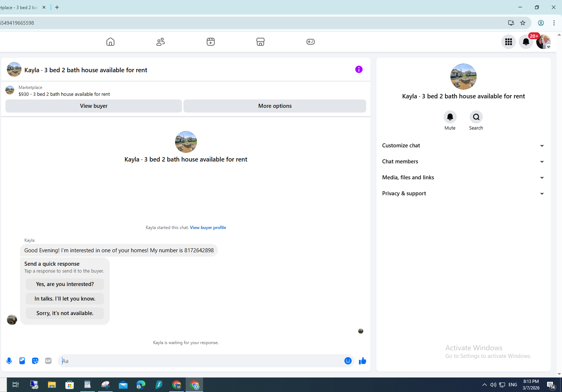
Task: Open Microsoft Edge from the taskbar
Action: [x=141, y=385]
